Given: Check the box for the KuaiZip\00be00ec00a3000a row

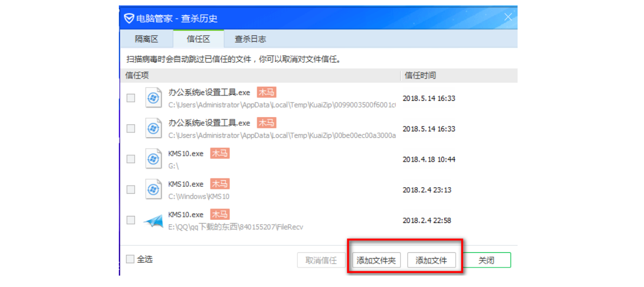Looking at the screenshot, I should (131, 129).
